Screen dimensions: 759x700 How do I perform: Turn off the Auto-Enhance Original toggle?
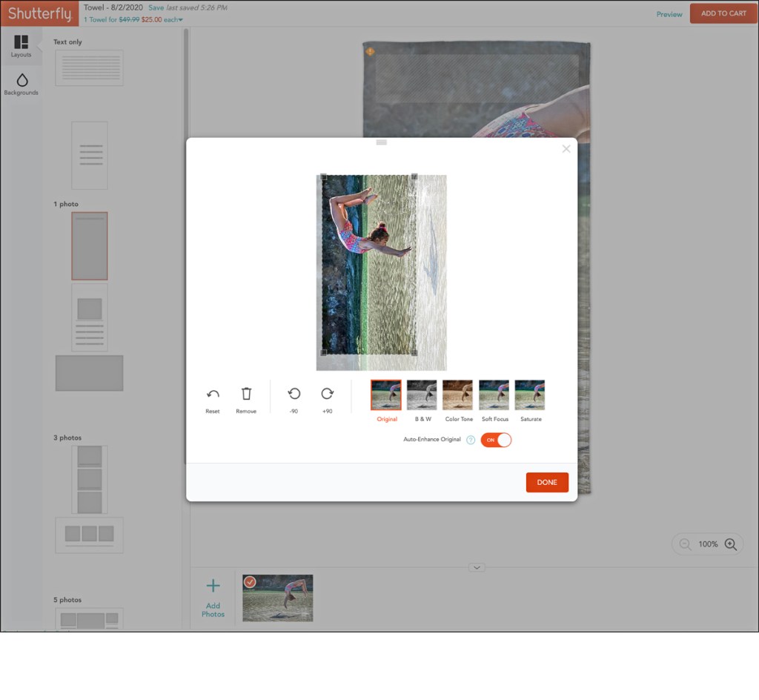coord(496,440)
